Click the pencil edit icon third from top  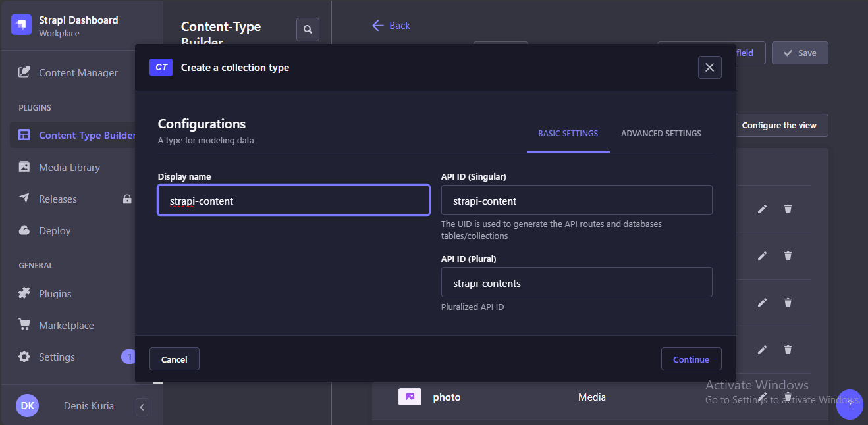click(762, 303)
